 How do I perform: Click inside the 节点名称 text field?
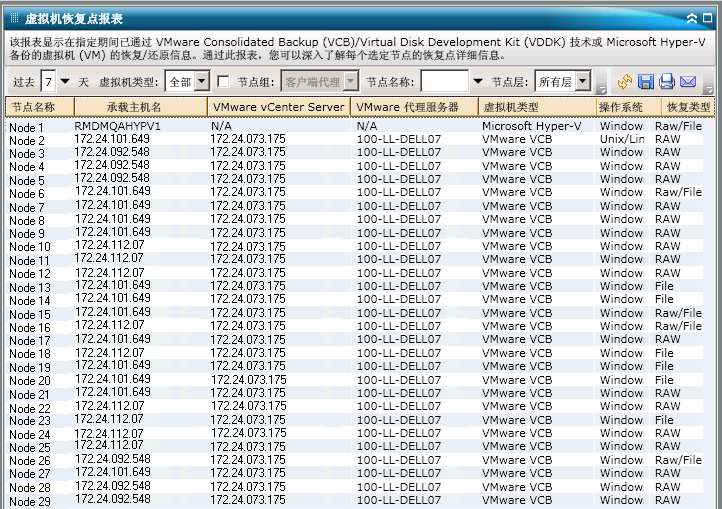tap(444, 82)
